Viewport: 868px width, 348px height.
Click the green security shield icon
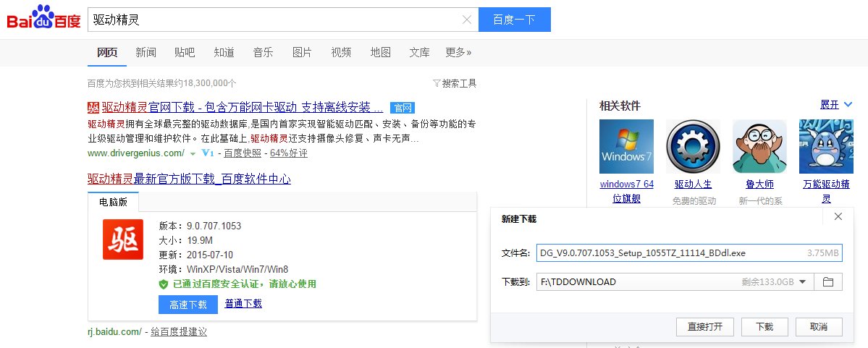(164, 284)
